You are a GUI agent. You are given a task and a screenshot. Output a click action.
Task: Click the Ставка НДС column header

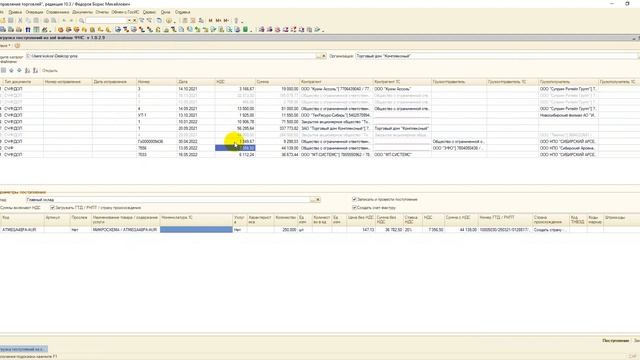pos(412,220)
